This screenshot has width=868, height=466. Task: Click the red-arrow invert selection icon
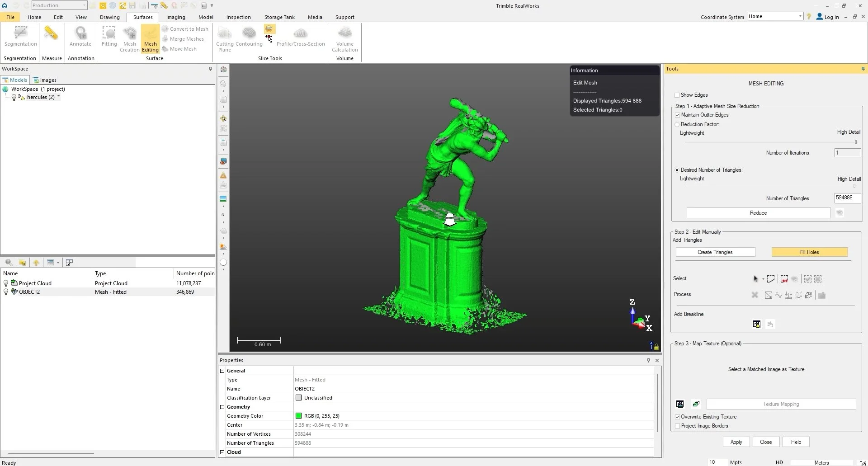coord(784,279)
